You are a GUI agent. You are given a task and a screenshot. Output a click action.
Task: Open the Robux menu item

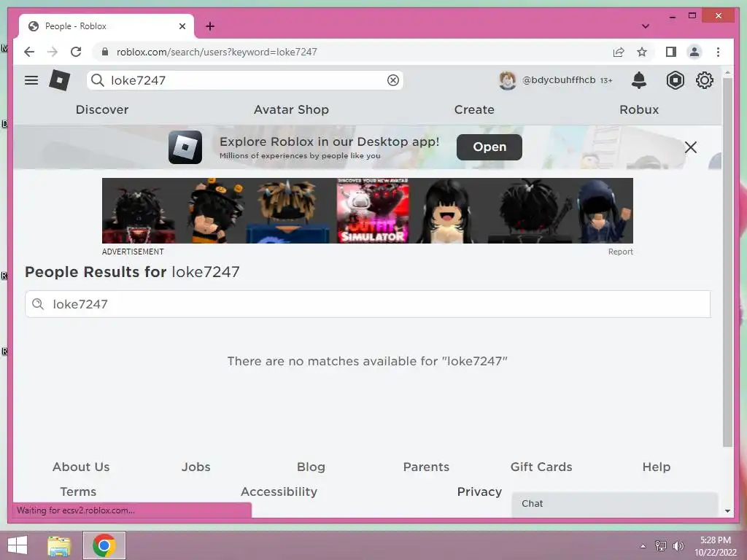click(x=639, y=109)
